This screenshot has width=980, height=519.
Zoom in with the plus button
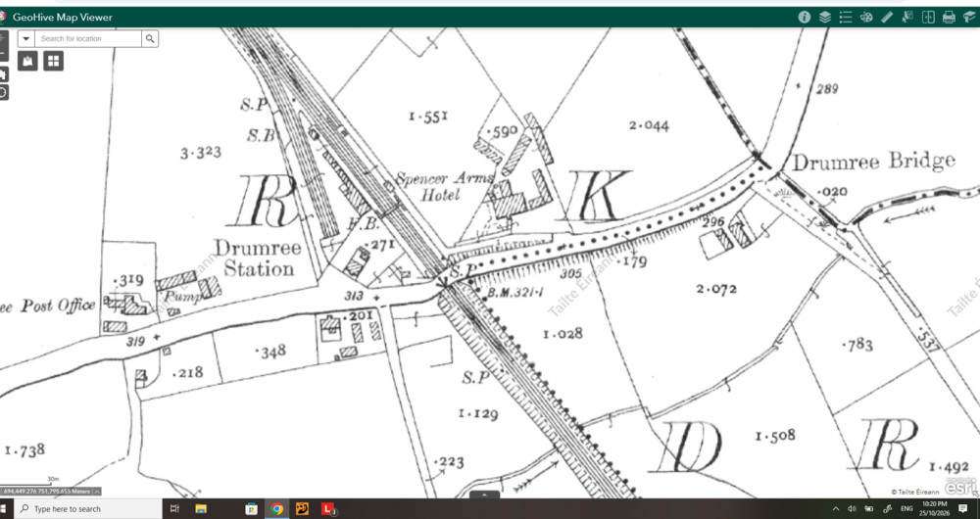(x=3, y=37)
